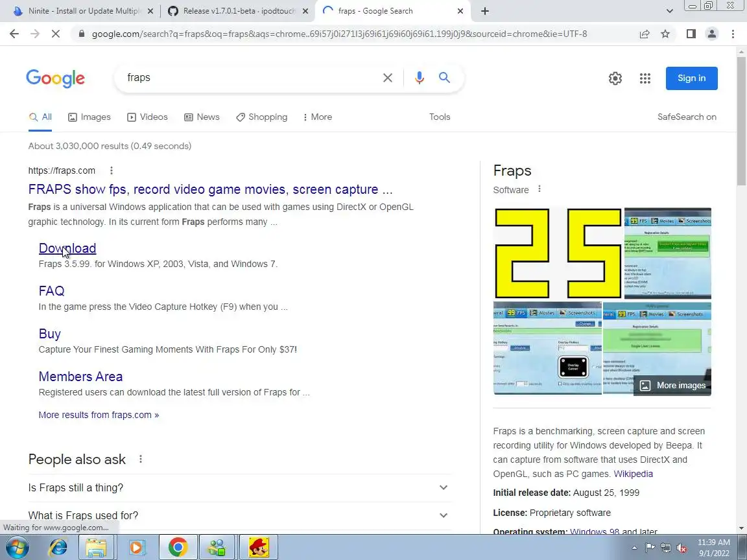Open the Members Area sitelink

tap(80, 377)
